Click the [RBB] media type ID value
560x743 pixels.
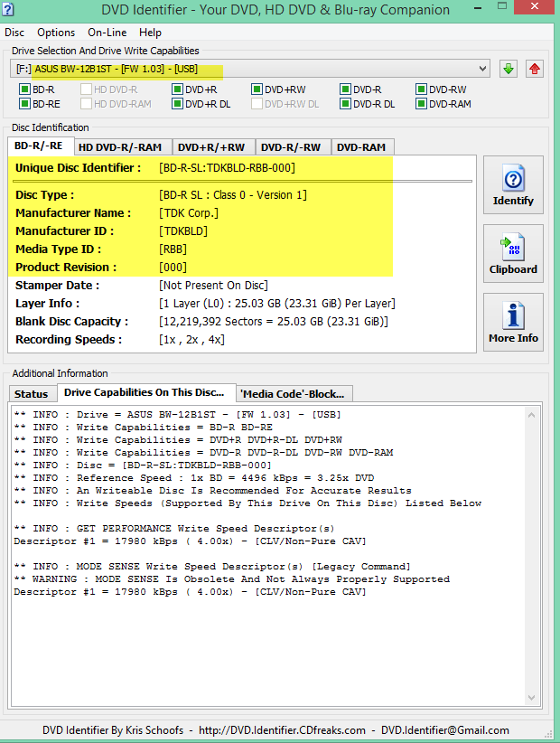[173, 249]
